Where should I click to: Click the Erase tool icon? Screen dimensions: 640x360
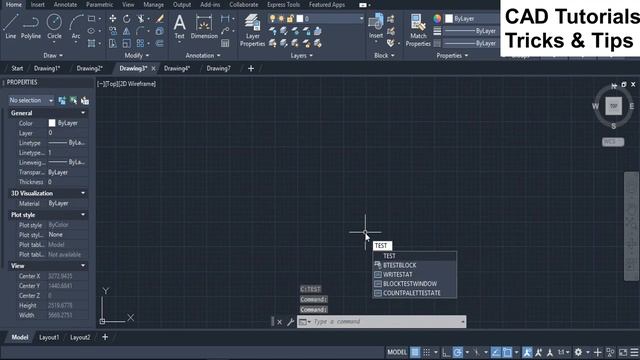[160, 19]
